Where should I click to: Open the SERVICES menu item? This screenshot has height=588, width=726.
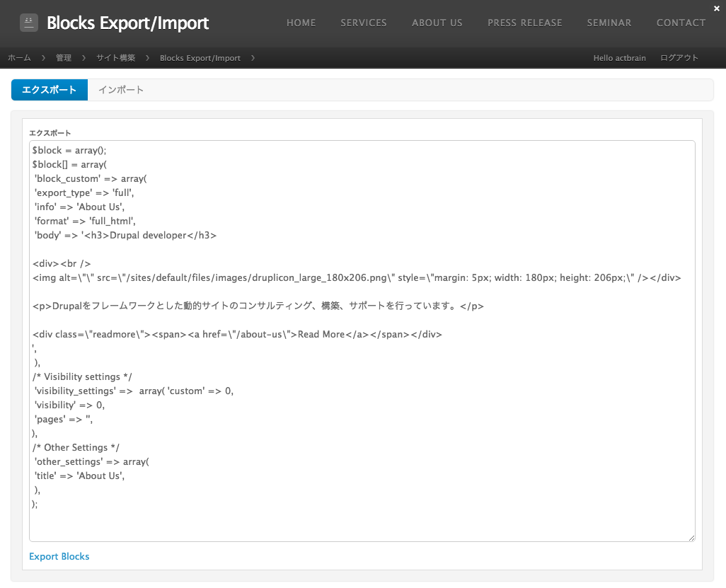tap(364, 23)
